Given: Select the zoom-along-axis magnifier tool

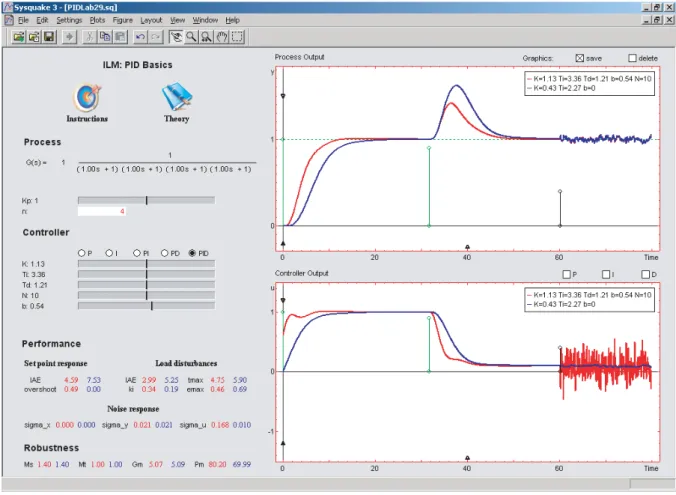Looking at the screenshot, I should point(207,37).
